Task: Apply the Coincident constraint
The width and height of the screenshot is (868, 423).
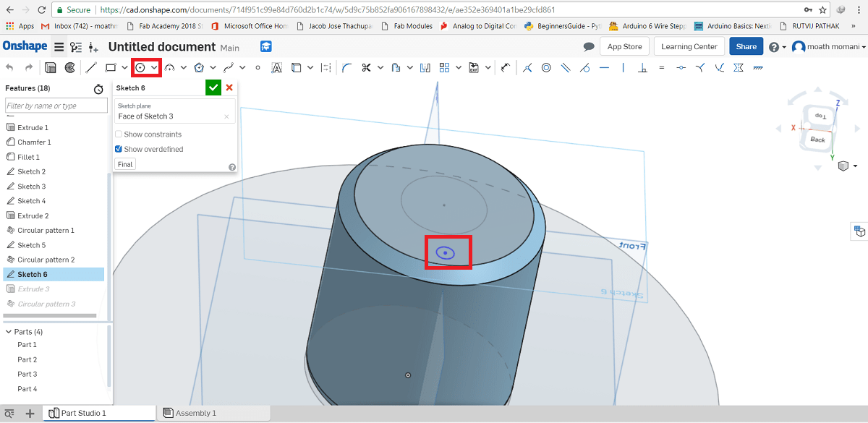Action: (x=527, y=68)
